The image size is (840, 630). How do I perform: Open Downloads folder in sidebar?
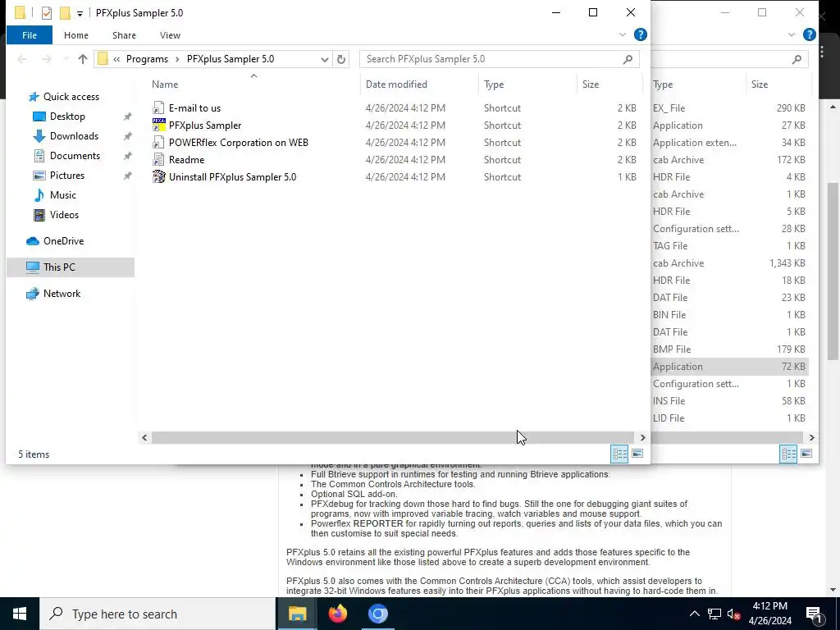pos(74,136)
